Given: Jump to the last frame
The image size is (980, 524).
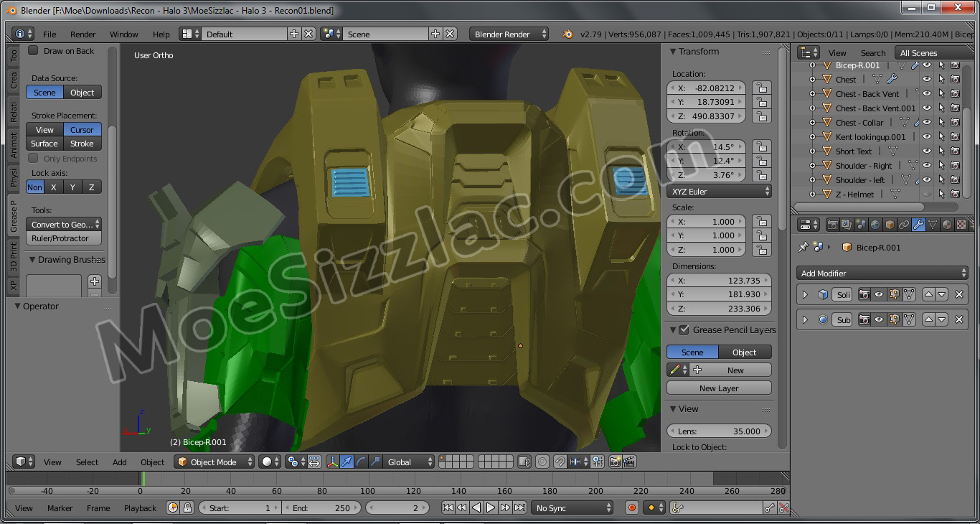Looking at the screenshot, I should point(519,508).
